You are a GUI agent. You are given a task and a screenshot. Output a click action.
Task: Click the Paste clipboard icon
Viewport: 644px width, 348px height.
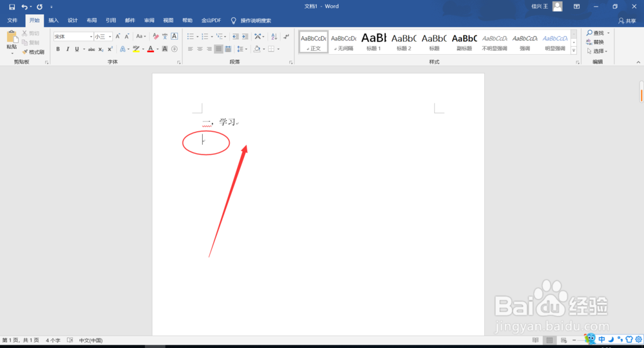12,37
